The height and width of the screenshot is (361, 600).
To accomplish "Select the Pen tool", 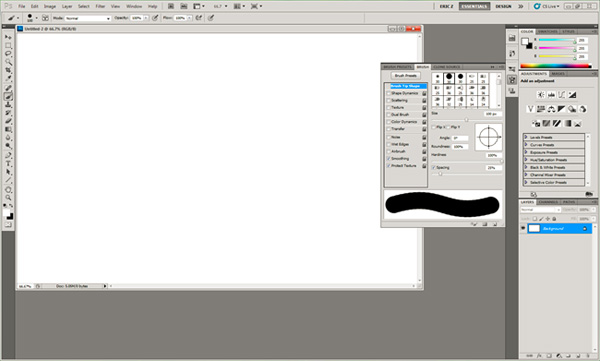I will pyautogui.click(x=8, y=155).
